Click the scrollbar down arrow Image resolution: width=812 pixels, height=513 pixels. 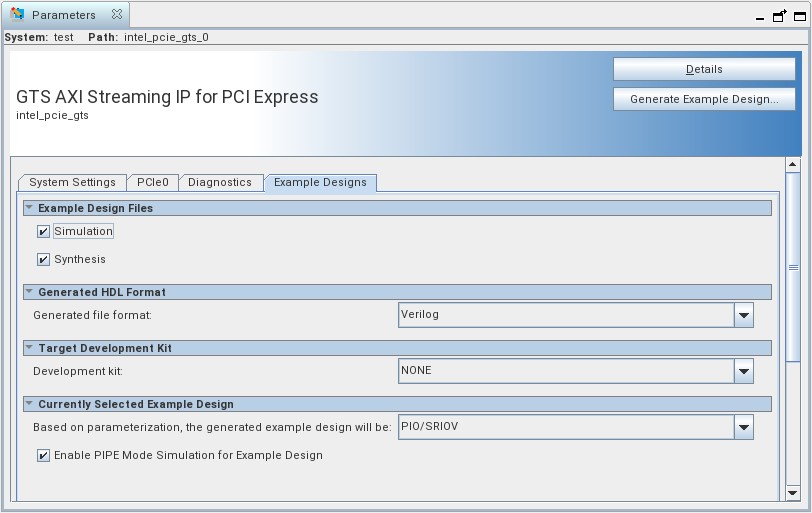click(x=792, y=493)
